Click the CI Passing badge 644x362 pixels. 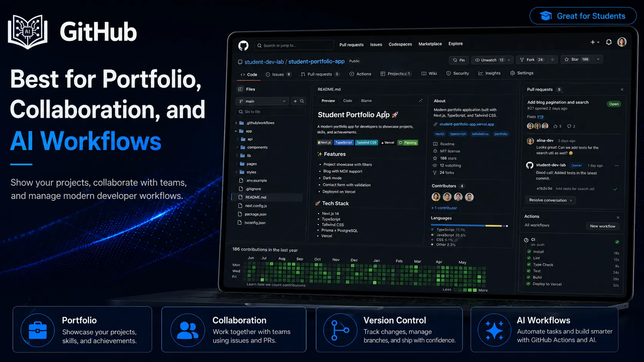408,143
